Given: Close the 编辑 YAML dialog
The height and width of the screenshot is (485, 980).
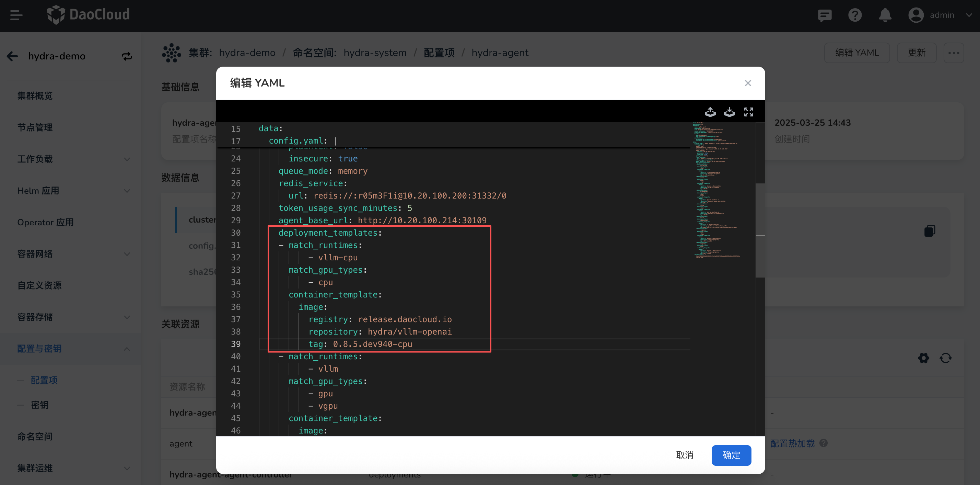Looking at the screenshot, I should [748, 83].
